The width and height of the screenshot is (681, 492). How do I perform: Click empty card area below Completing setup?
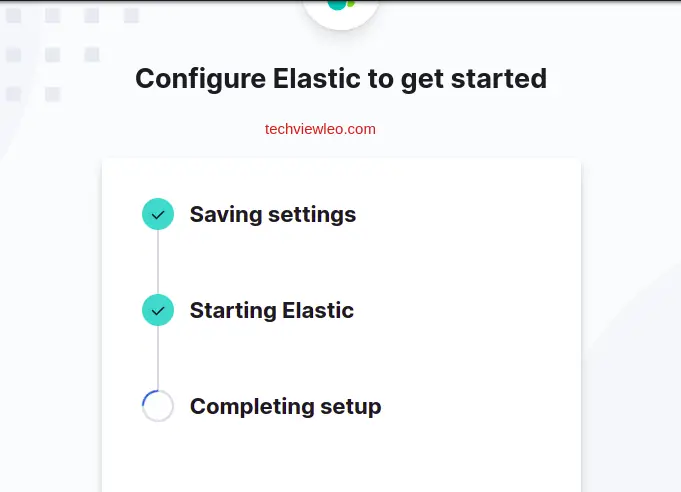pos(340,460)
